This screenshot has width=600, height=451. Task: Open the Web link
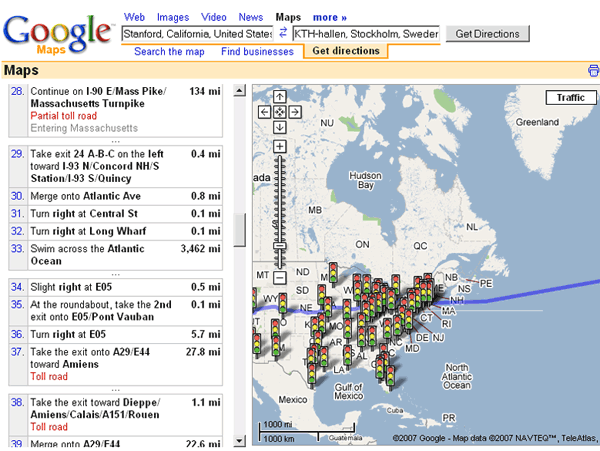tap(134, 17)
